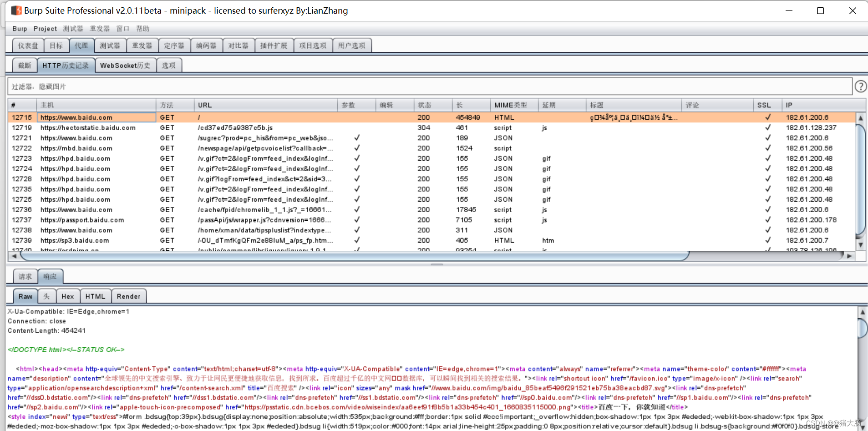This screenshot has height=431, width=868.
Task: Click the history table scroll-right arrow
Action: click(x=849, y=256)
